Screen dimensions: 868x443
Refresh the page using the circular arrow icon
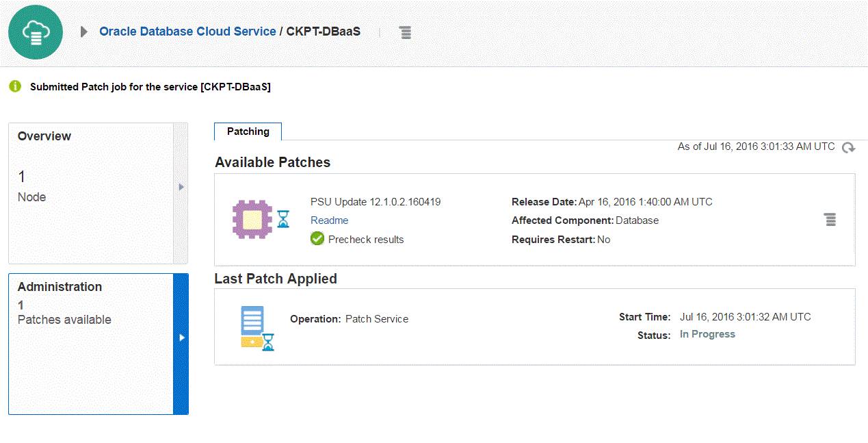(x=848, y=147)
